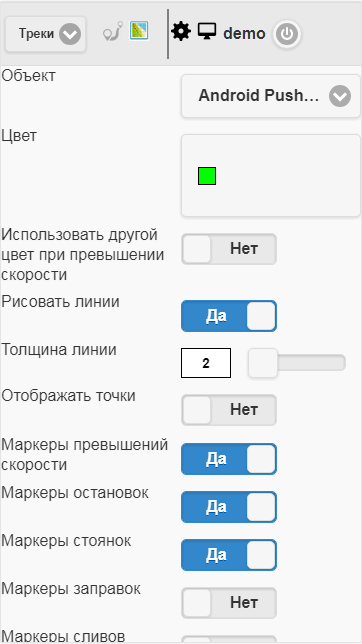Turn off the Рисовать линии switch

229,316
